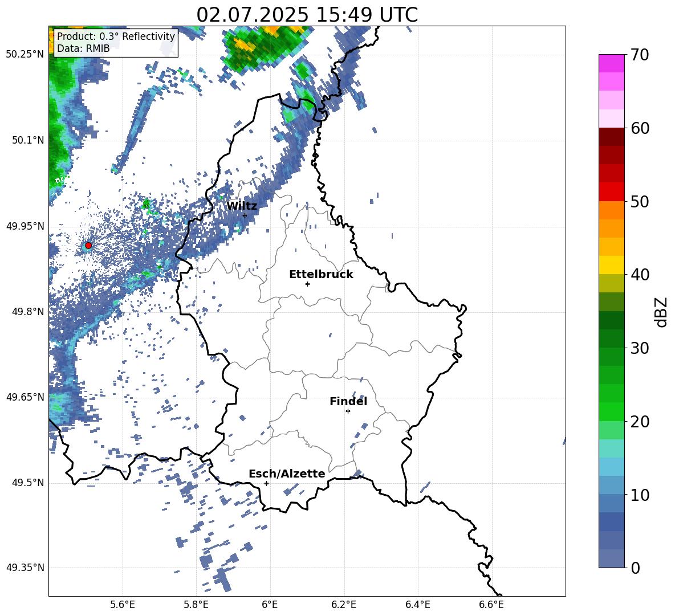Click the 5.8°E longitude label
The image size is (675, 616).
click(x=196, y=605)
